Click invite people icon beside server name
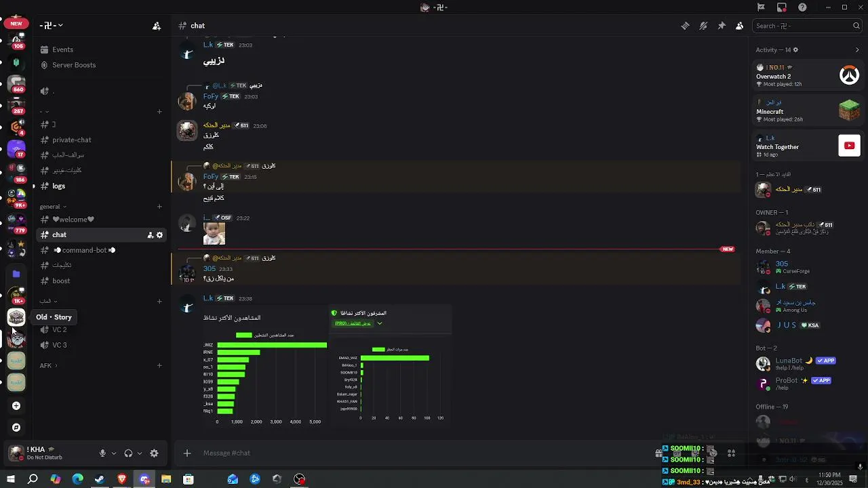 click(157, 26)
